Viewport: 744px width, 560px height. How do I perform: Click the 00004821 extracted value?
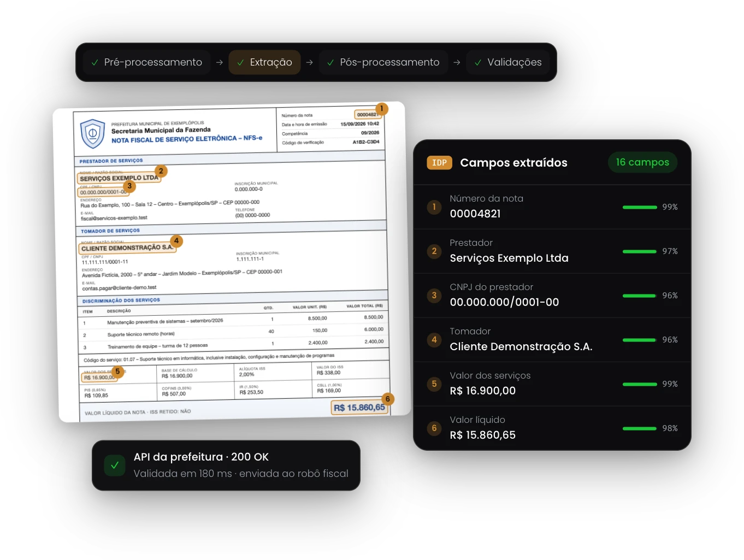pyautogui.click(x=475, y=214)
